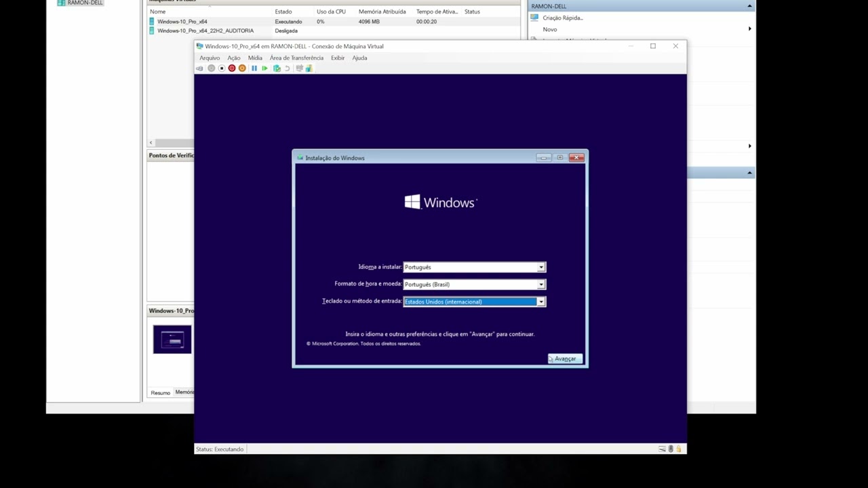Screen dimensions: 868x488
Task: Click Criação Rápida in the Actions pane
Action: point(562,18)
